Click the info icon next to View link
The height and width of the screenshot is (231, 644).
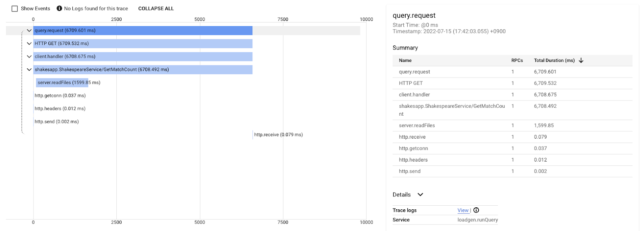point(476,211)
